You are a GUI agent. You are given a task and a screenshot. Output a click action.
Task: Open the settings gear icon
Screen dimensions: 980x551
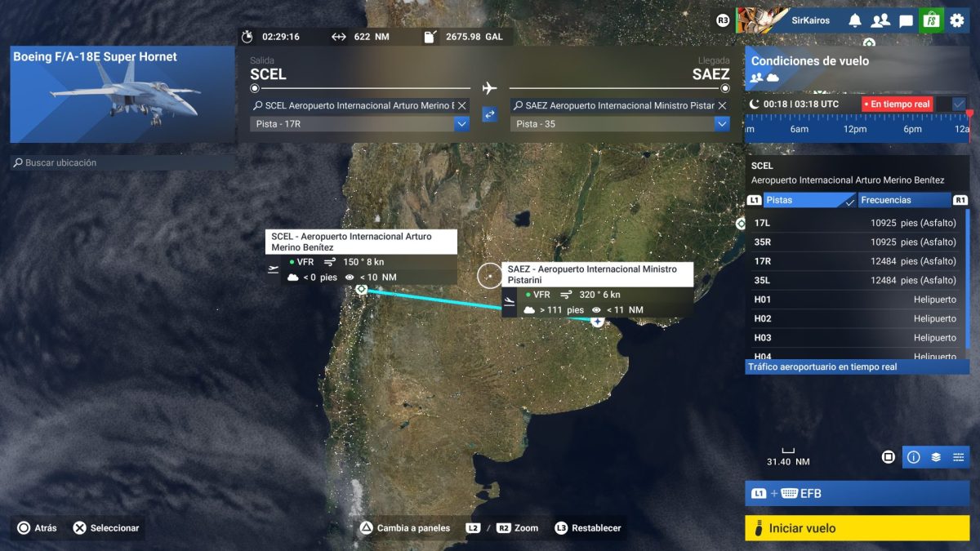click(x=956, y=20)
